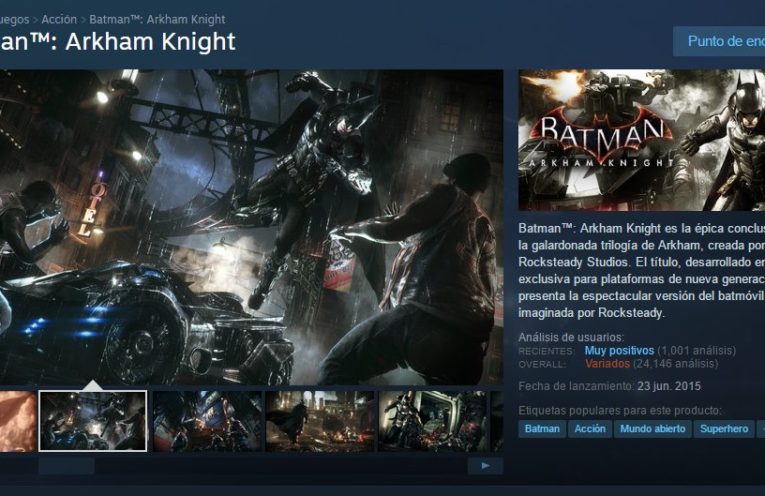Image resolution: width=765 pixels, height=496 pixels.
Task: Click the (24,146 análisis) count text
Action: (676, 364)
